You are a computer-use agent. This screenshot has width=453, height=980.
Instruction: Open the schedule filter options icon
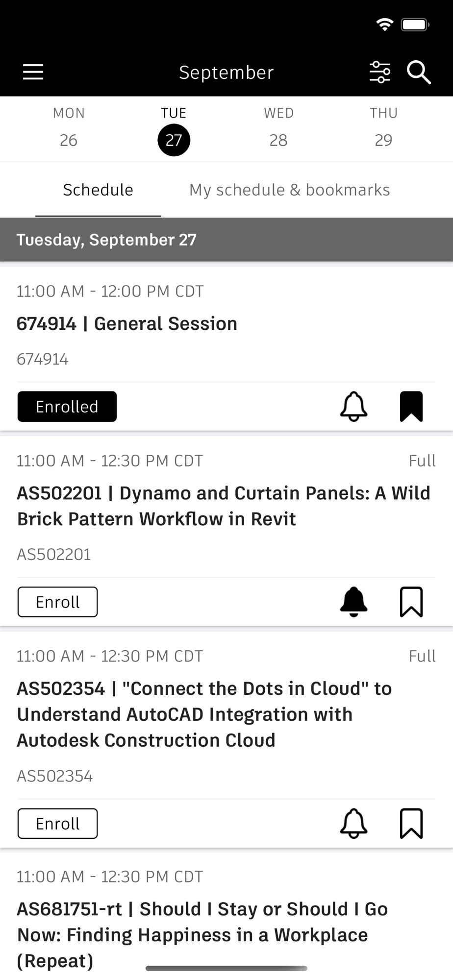[x=380, y=73]
